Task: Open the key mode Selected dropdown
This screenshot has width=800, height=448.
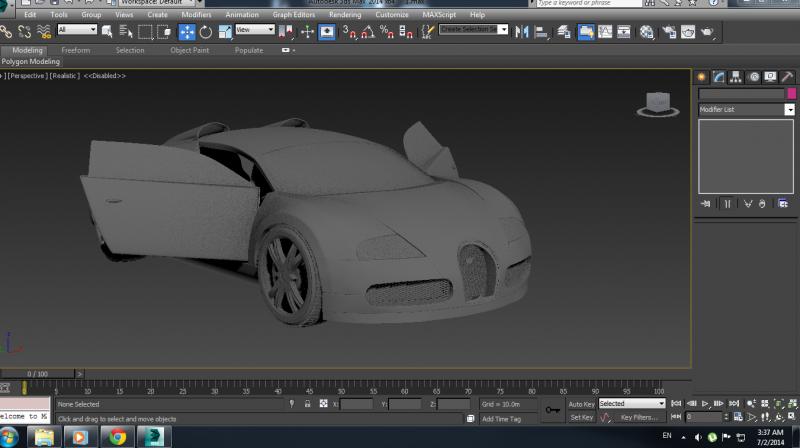Action: (x=632, y=404)
